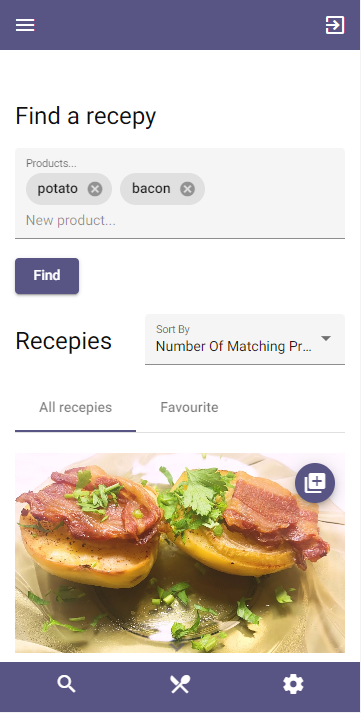Open the Sort By dropdown
This screenshot has width=361, height=714.
pos(245,339)
